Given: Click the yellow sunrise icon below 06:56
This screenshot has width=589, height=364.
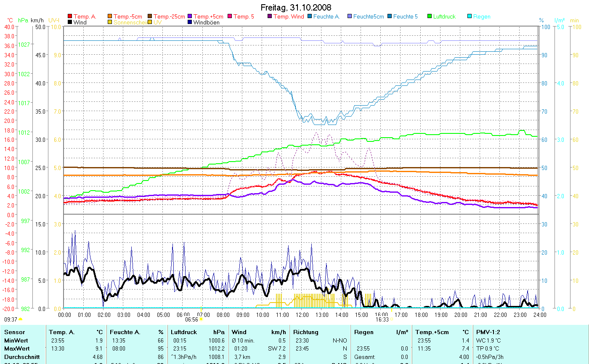Looking at the screenshot, I should [201, 319].
